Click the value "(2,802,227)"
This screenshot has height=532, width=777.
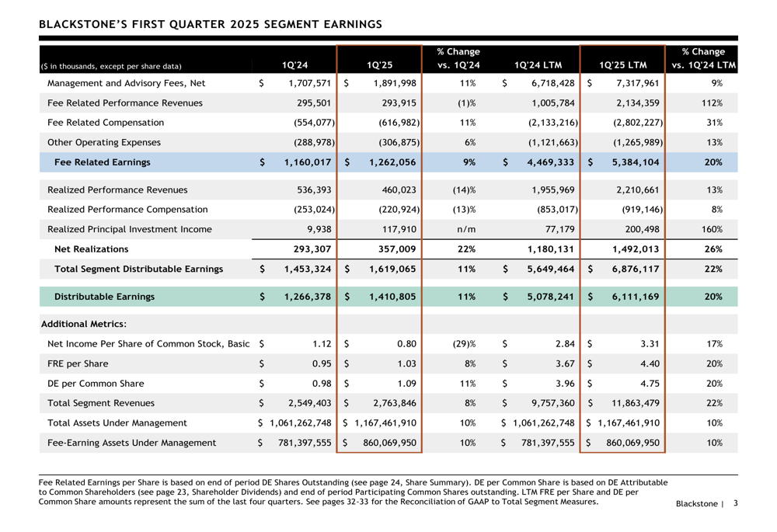coord(638,123)
